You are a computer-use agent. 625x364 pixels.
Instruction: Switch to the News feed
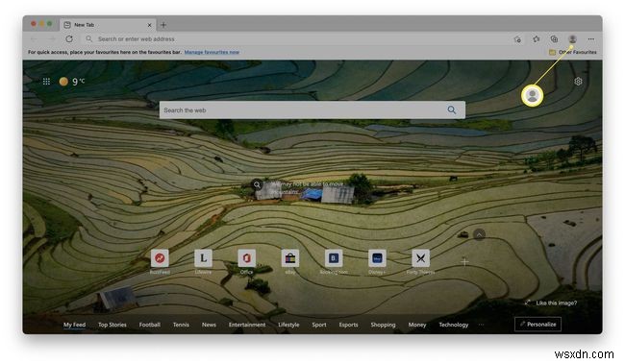[209, 325]
